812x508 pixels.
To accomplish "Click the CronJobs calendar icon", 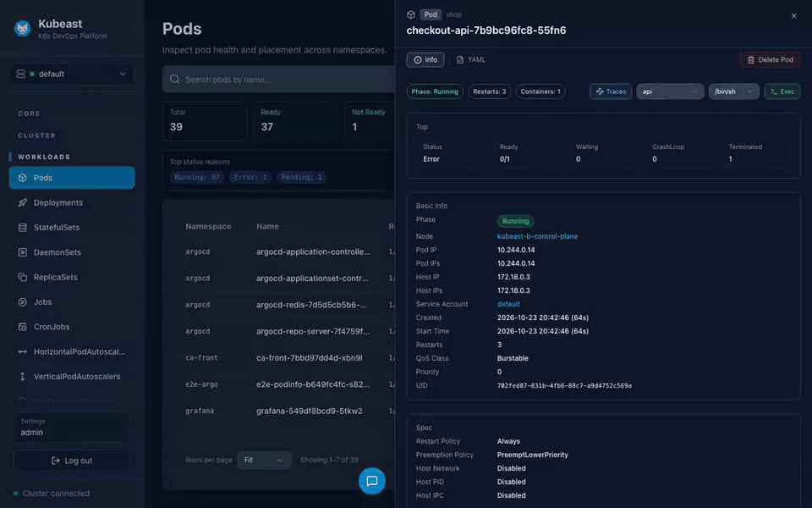I will click(x=22, y=327).
